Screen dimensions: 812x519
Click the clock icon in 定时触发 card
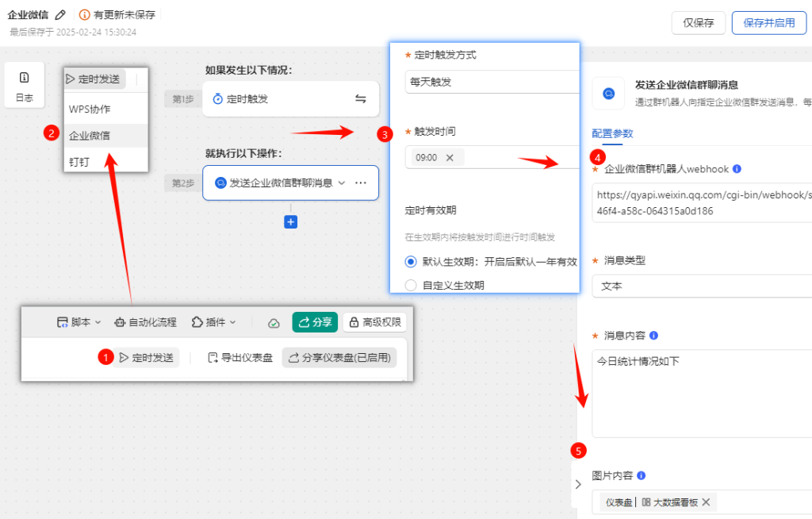pyautogui.click(x=218, y=98)
